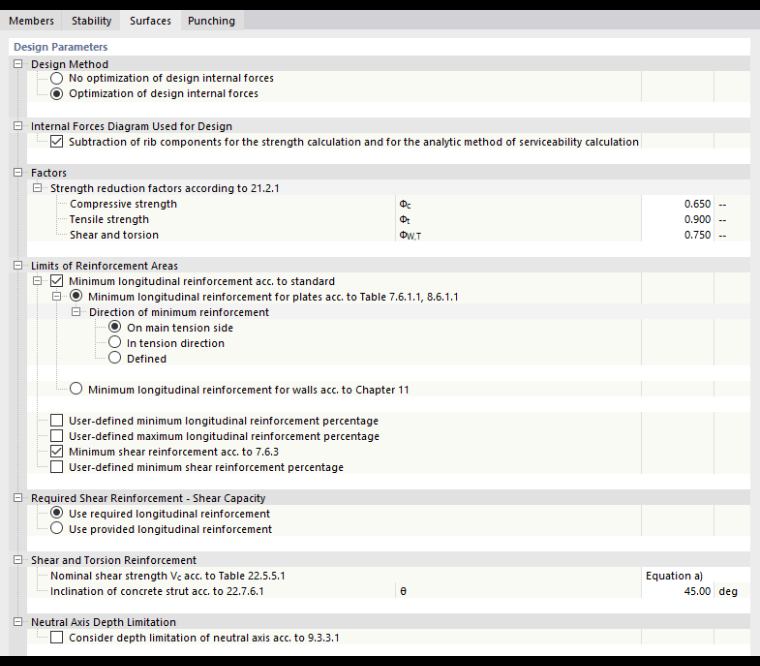Toggle subtraction of rib components checkbox
Viewport: 760px width, 666px height.
pos(57,142)
